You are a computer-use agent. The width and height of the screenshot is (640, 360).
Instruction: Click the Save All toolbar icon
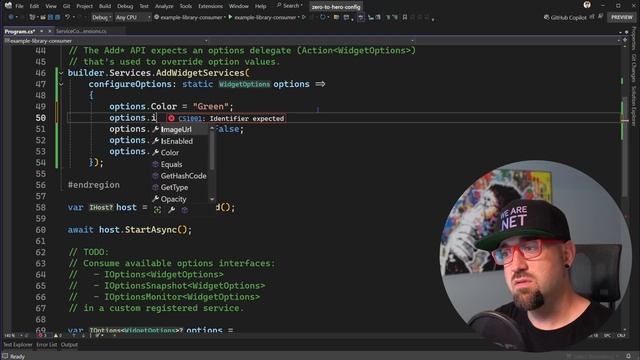[x=57, y=17]
